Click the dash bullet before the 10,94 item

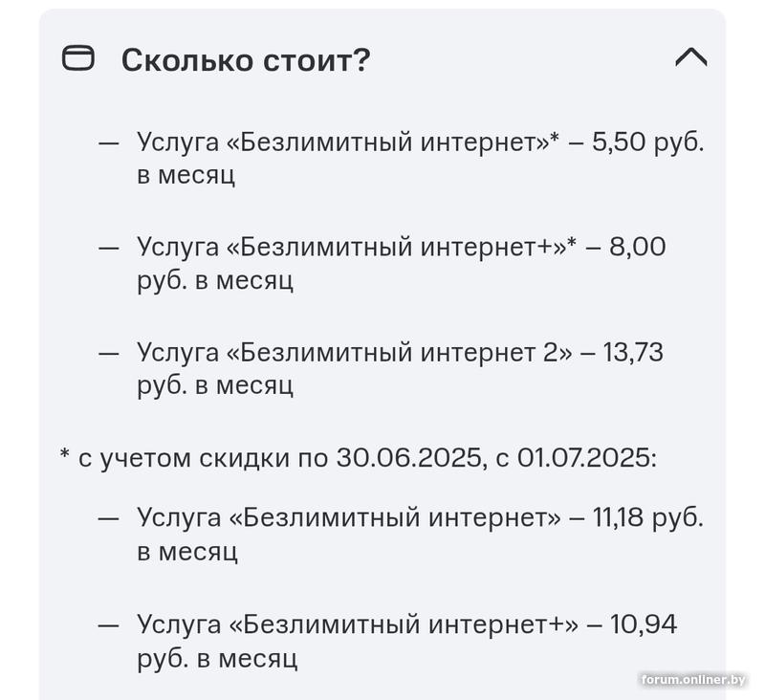click(109, 626)
